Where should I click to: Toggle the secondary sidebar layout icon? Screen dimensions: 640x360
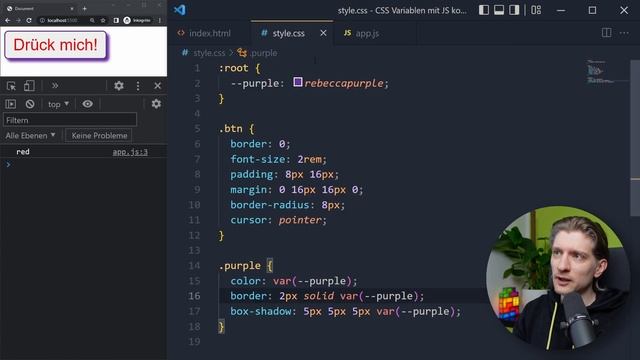tap(514, 10)
